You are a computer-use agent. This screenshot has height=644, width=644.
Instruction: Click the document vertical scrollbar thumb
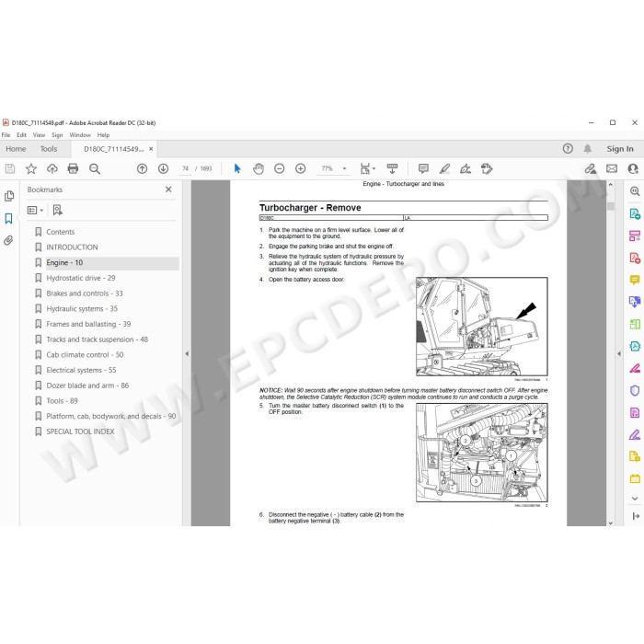610,207
